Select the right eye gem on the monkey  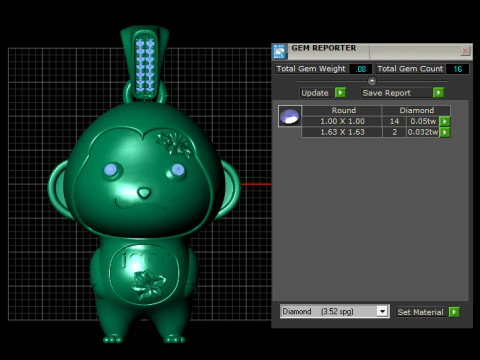(178, 170)
